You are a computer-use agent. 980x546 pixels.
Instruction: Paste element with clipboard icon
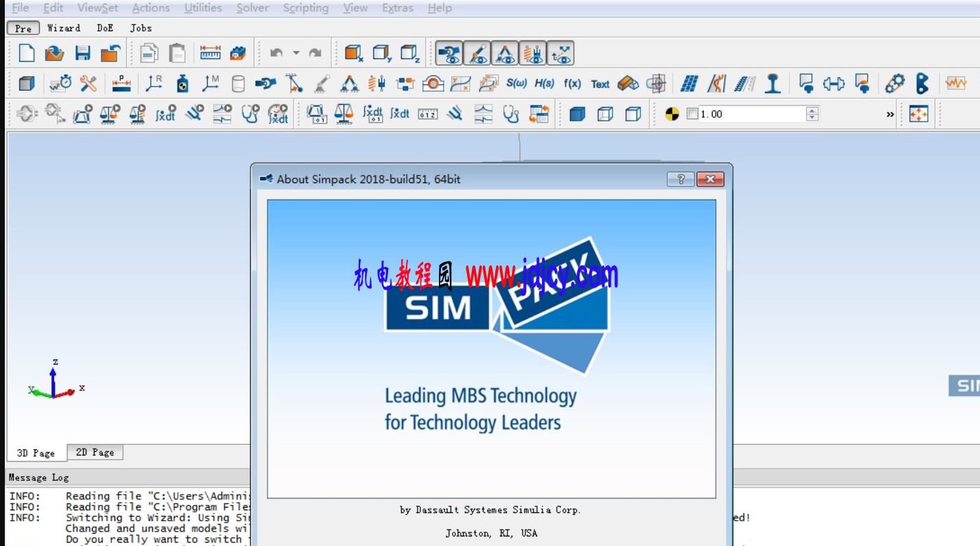coord(178,54)
